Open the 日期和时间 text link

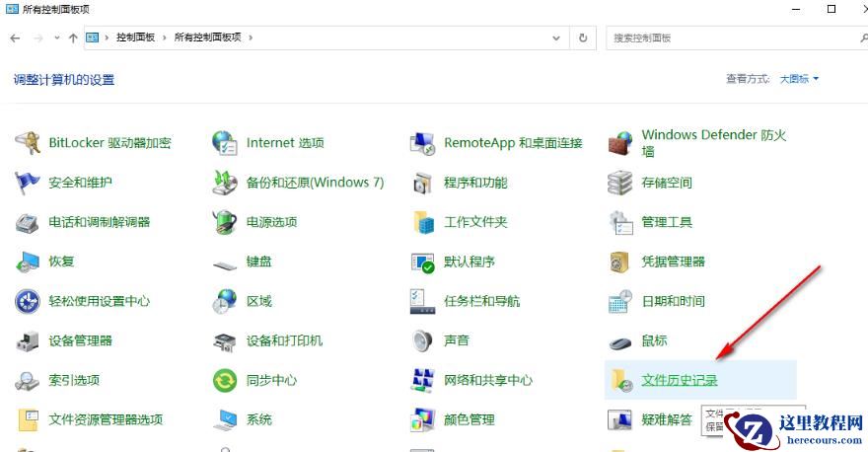(673, 301)
